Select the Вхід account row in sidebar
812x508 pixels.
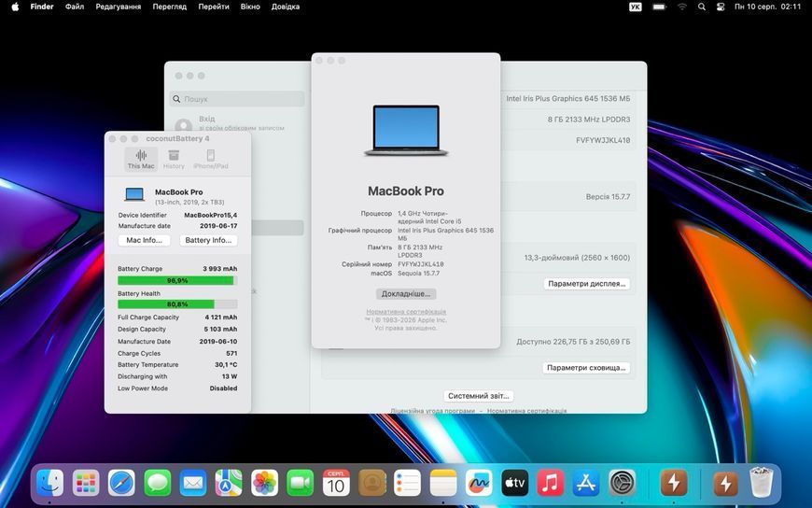click(237, 123)
